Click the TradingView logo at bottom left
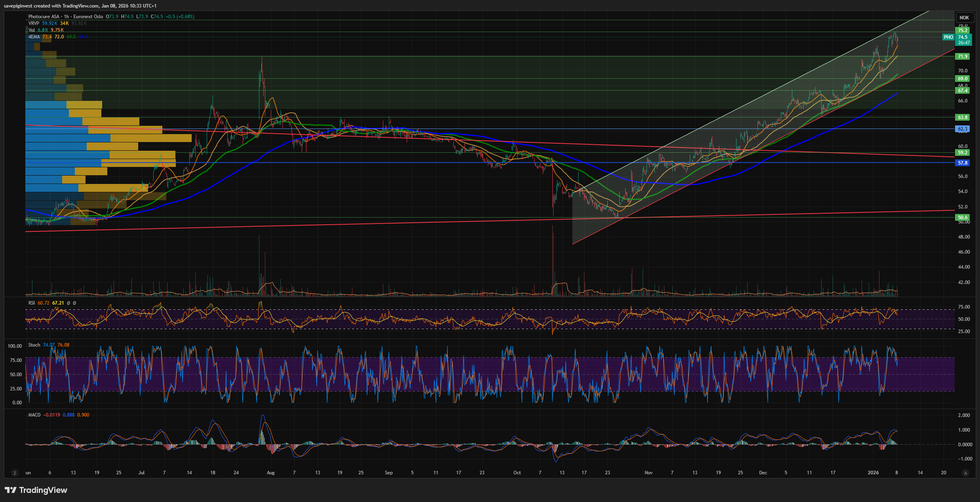 coord(36,490)
